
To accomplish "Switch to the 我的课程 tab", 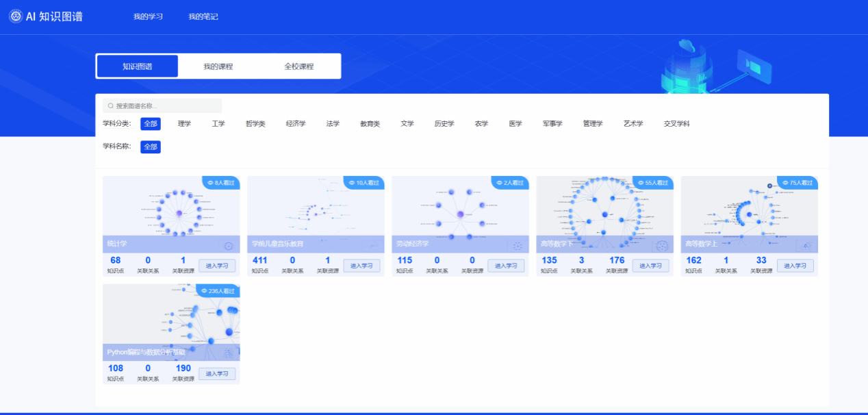I will pos(218,66).
